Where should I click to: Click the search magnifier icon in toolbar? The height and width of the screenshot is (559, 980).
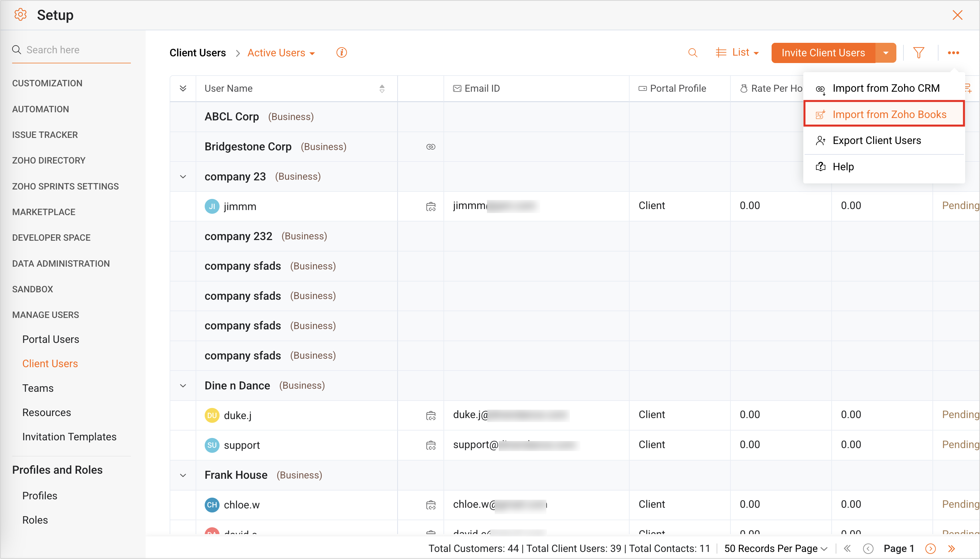click(x=692, y=53)
